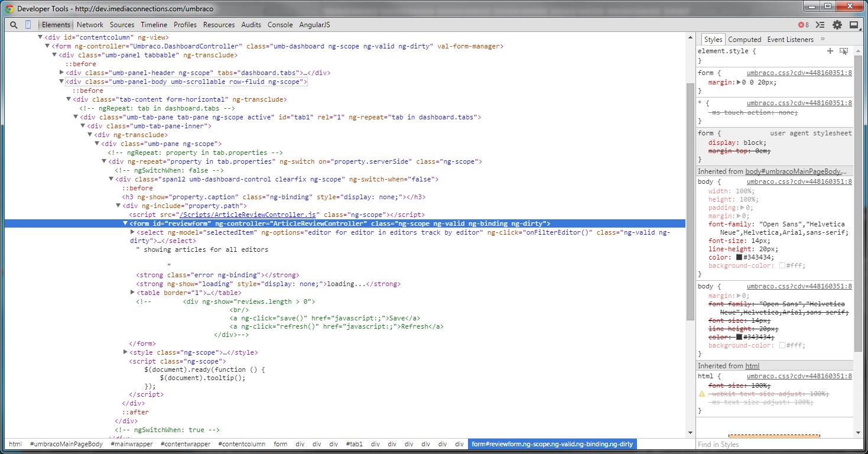
Task: Collapse the Umbraco.DashboardController form node
Action: tap(47, 46)
